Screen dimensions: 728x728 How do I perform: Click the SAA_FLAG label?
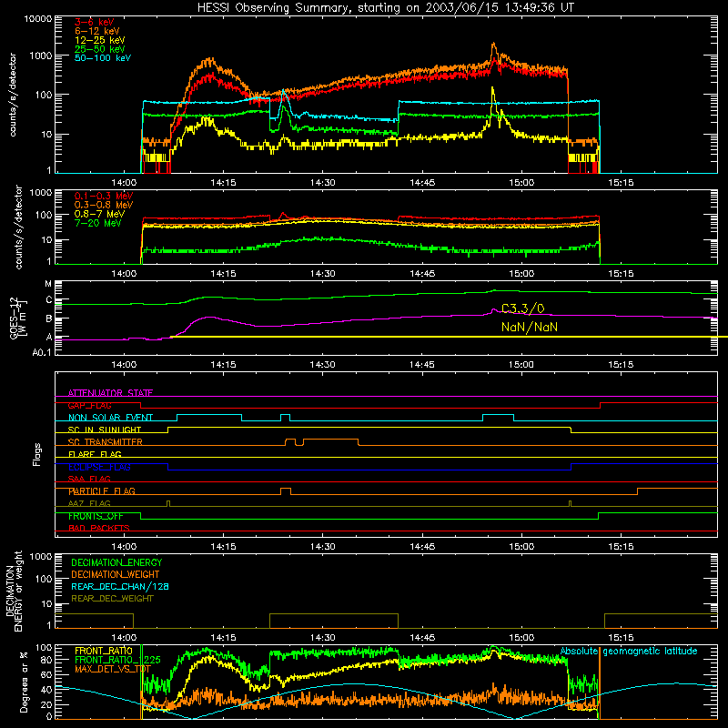89,479
